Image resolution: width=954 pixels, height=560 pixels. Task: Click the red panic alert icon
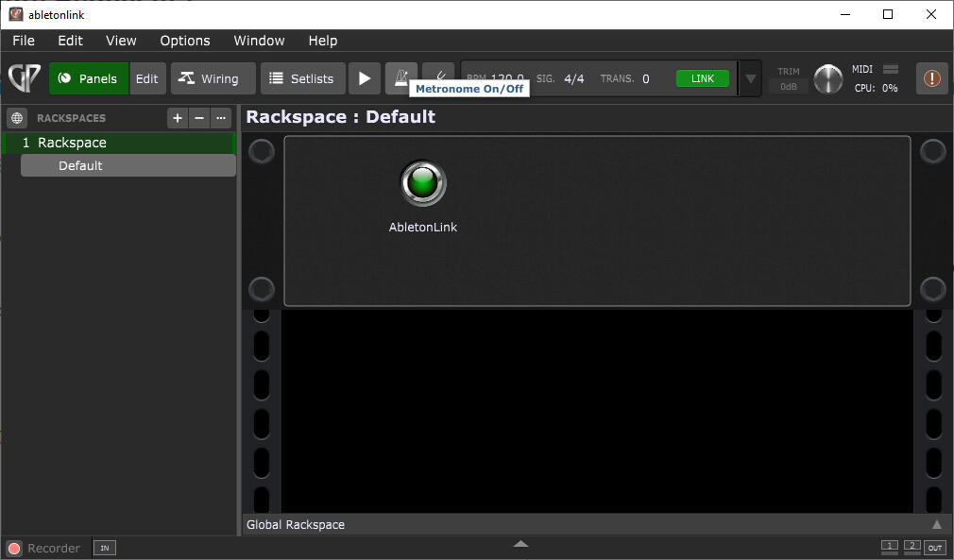tap(931, 78)
